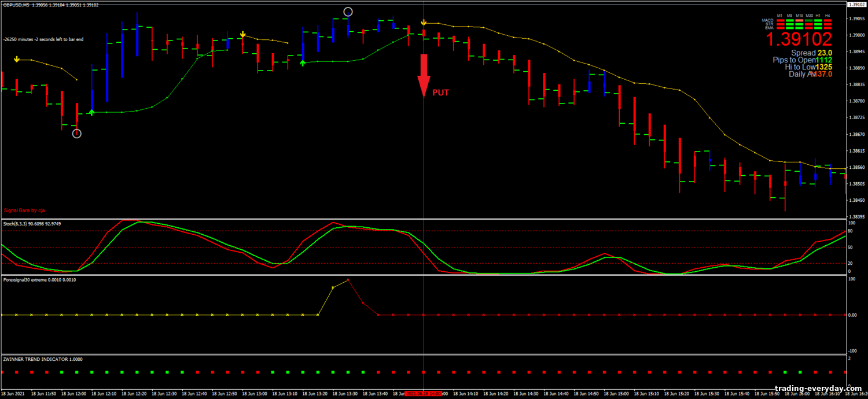Click the large red 1.39102 price display

[x=799, y=39]
